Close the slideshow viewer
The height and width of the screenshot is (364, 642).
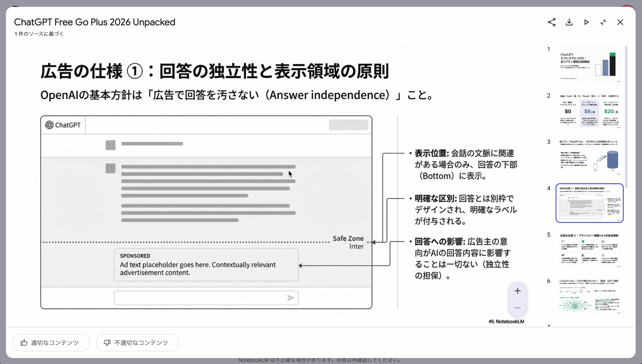tap(620, 22)
